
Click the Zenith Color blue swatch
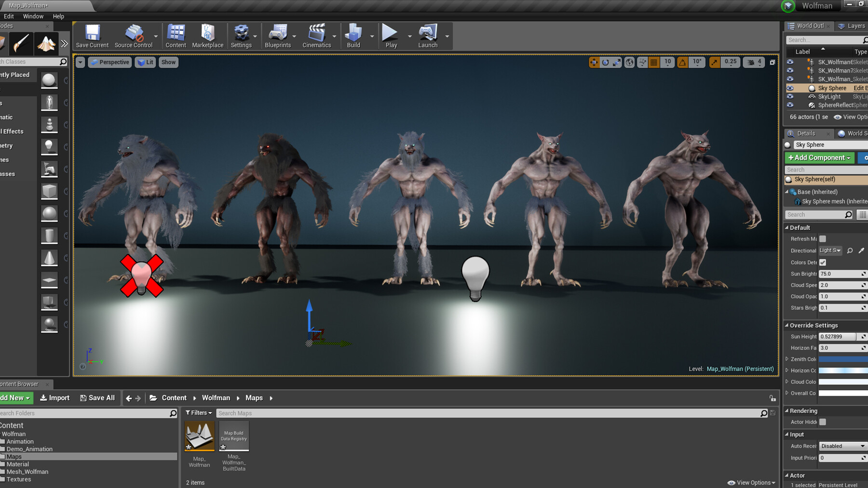tap(843, 359)
